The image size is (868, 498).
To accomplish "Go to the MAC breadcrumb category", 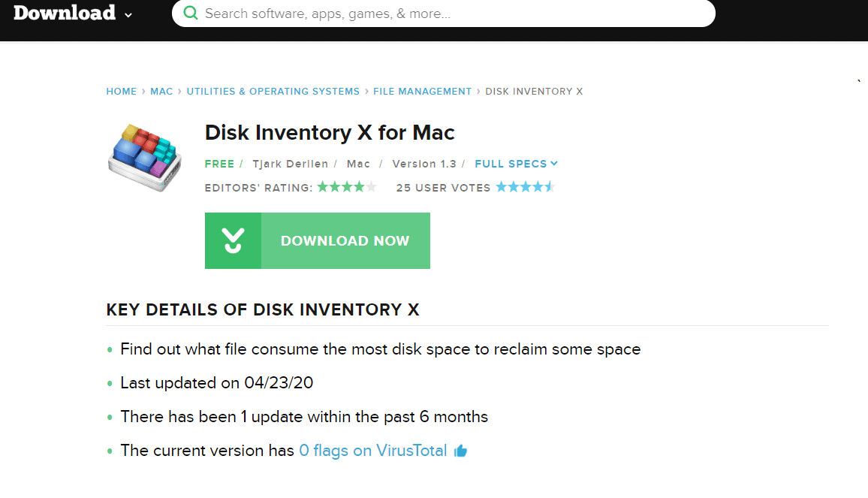I will point(161,92).
